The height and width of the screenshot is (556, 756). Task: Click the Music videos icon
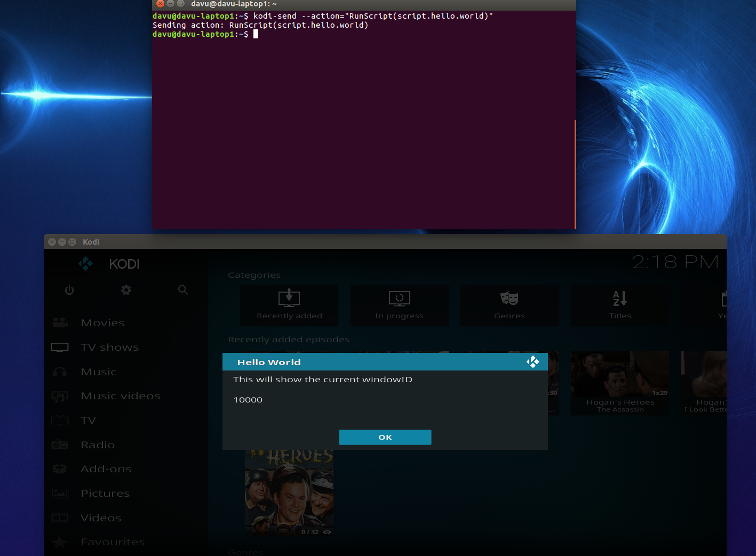[60, 396]
